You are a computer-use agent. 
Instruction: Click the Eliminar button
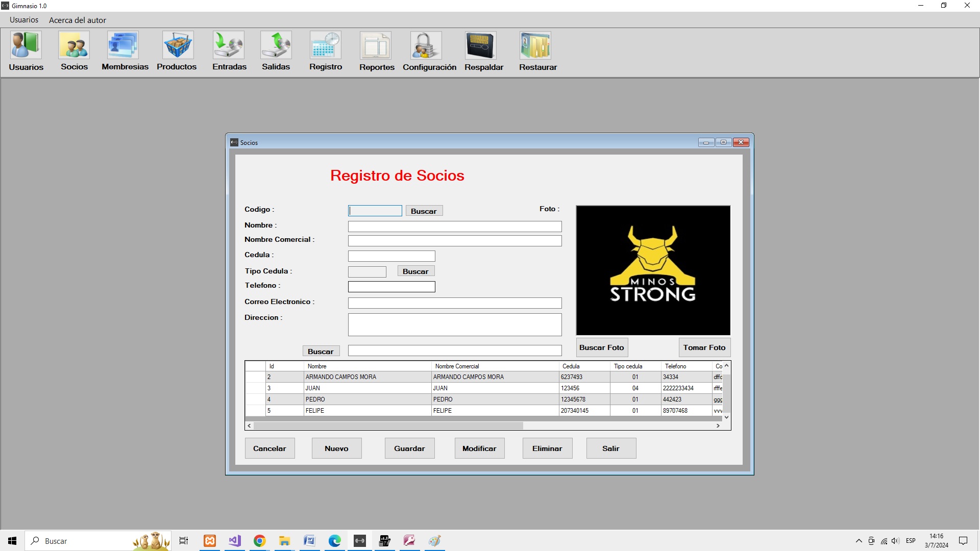(x=547, y=448)
